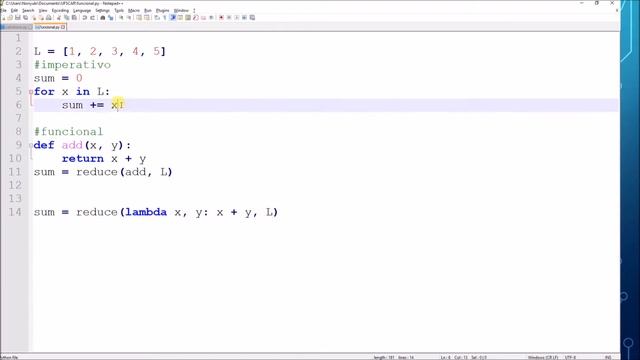
Task: Click the 'return x + y' line
Action: pos(104,159)
